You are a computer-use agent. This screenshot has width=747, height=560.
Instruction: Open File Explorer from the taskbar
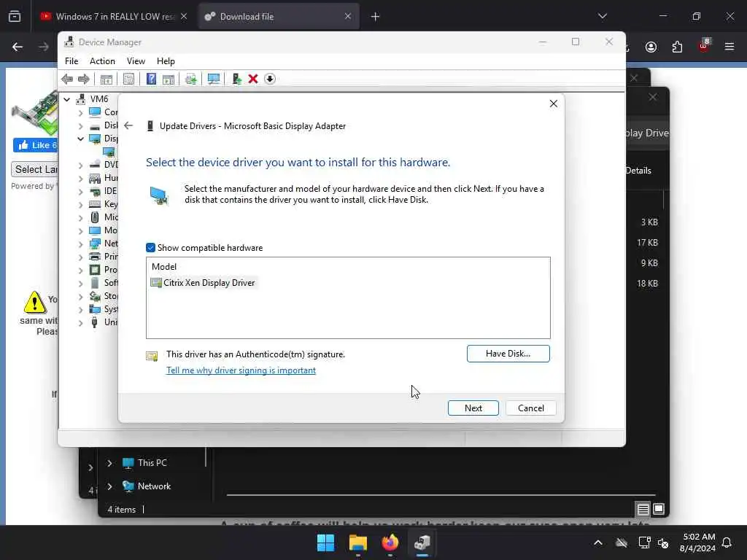point(357,542)
